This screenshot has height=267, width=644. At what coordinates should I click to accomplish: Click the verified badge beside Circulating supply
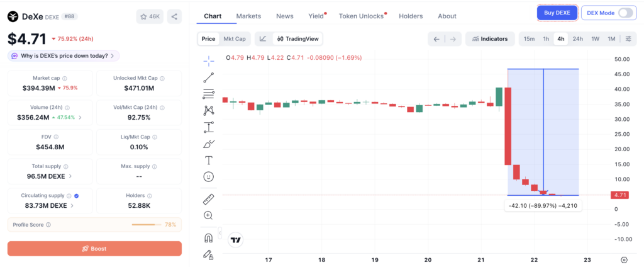pyautogui.click(x=76, y=196)
